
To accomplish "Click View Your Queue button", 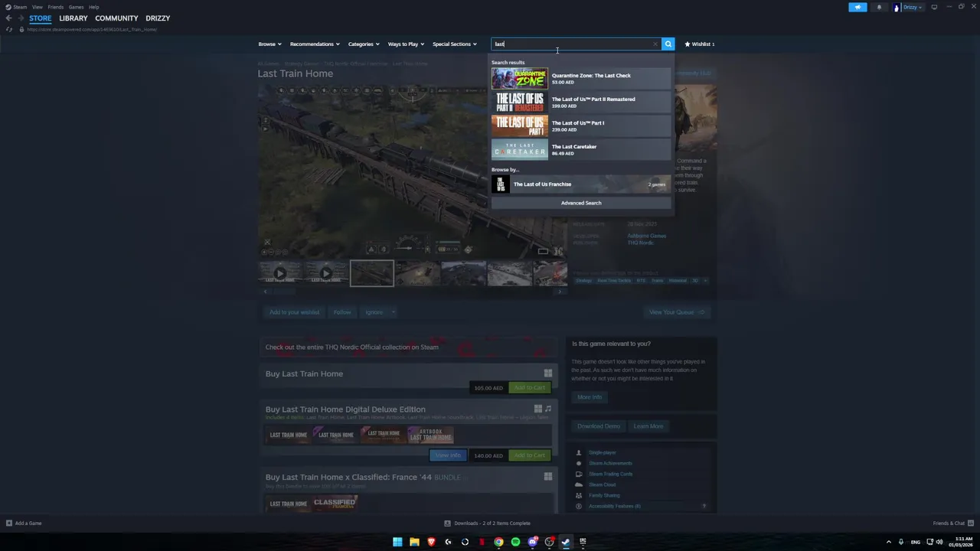I will [677, 312].
